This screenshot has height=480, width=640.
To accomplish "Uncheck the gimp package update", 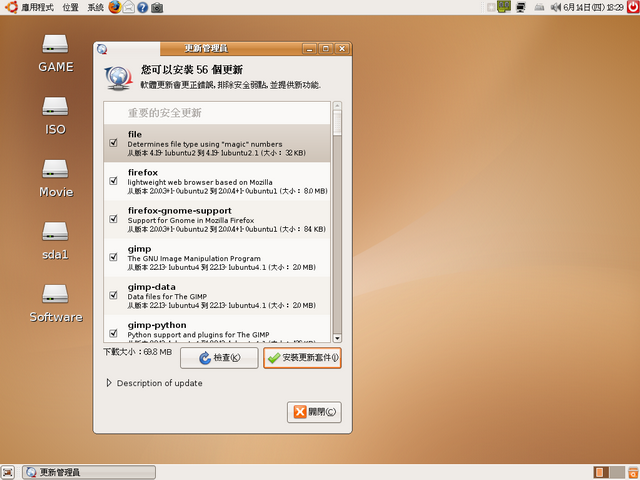I will click(113, 257).
